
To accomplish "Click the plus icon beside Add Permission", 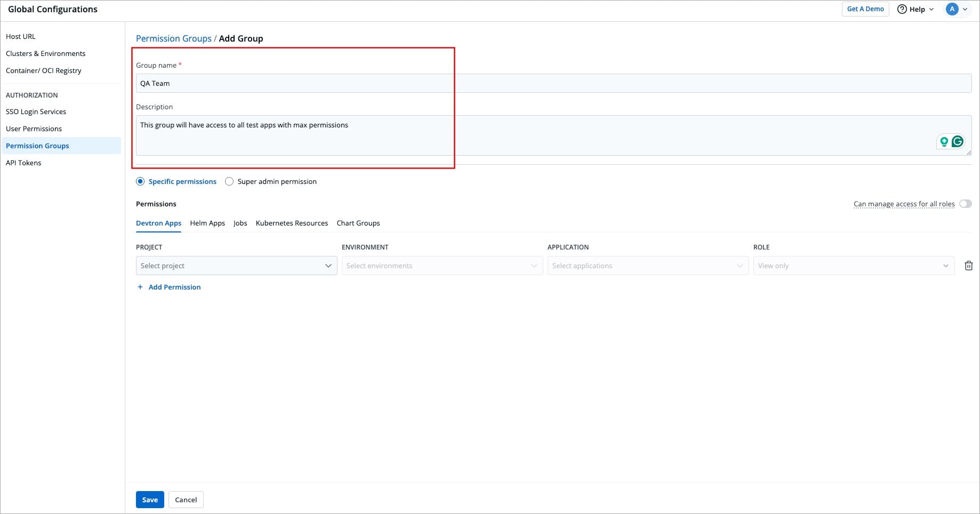I will 140,287.
